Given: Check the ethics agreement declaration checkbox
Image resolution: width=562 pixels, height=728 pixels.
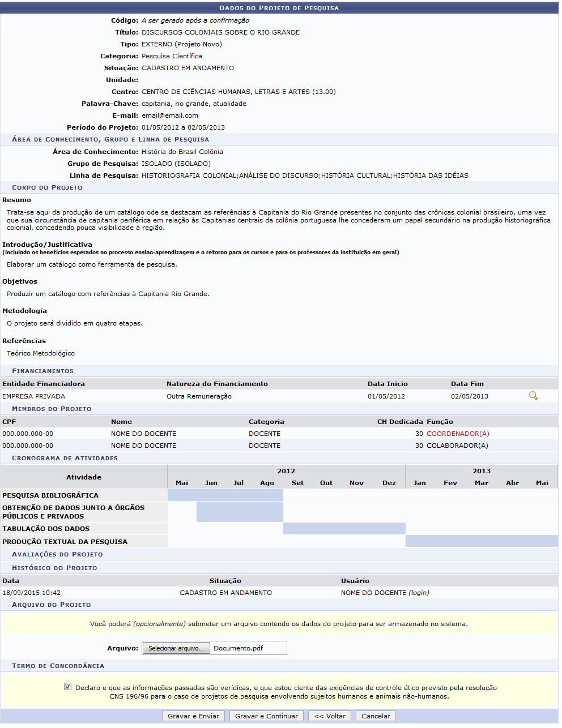Looking at the screenshot, I should (68, 687).
